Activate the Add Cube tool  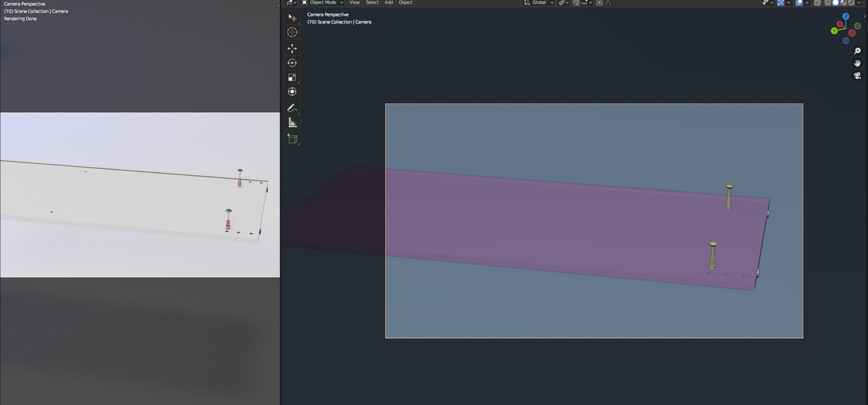tap(292, 139)
